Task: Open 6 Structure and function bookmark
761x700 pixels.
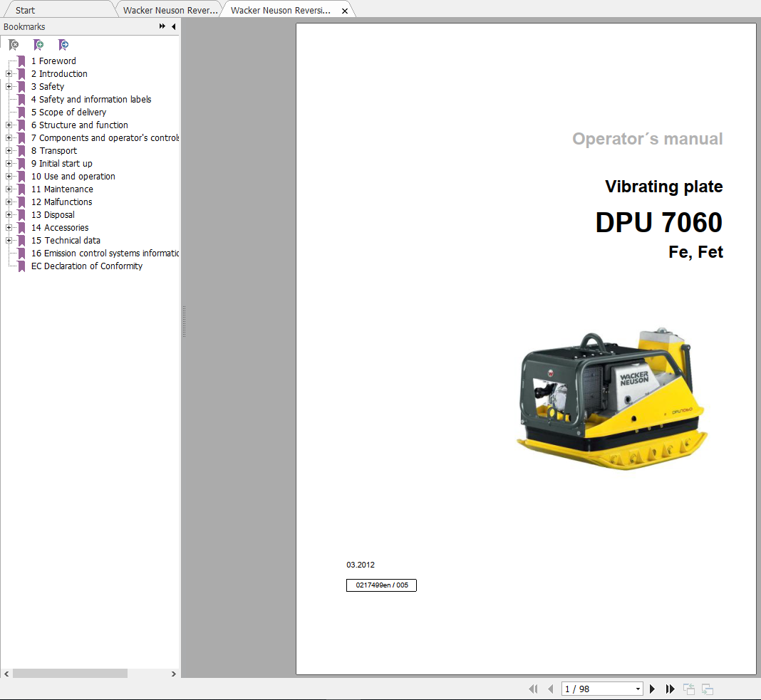Action: click(x=80, y=125)
